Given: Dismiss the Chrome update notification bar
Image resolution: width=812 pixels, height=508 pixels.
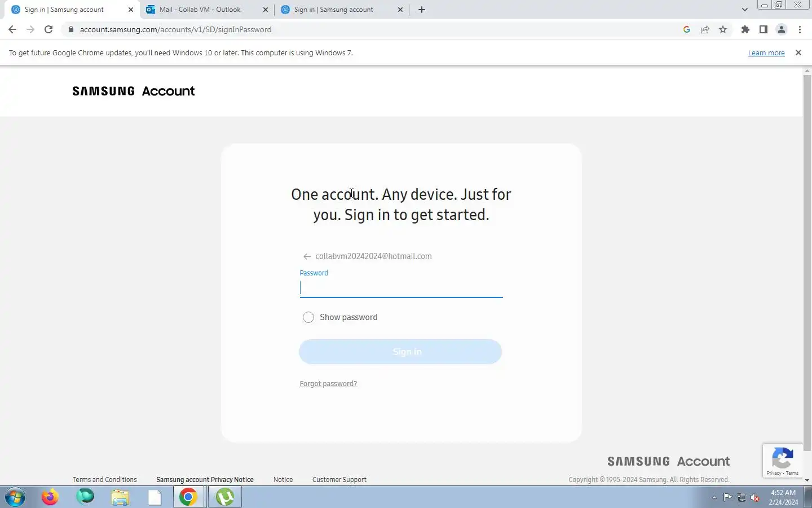Looking at the screenshot, I should (798, 52).
